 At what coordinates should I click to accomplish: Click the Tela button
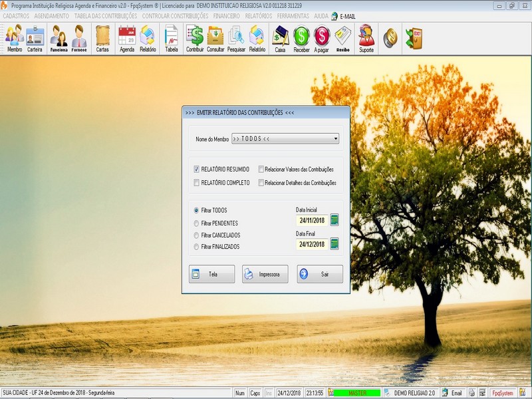(x=211, y=274)
